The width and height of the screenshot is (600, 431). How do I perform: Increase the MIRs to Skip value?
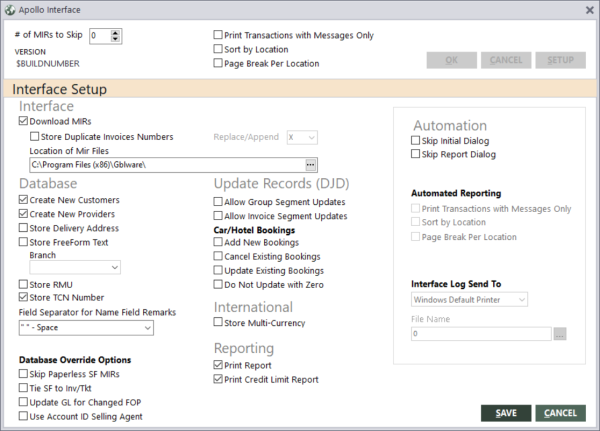[x=115, y=33]
